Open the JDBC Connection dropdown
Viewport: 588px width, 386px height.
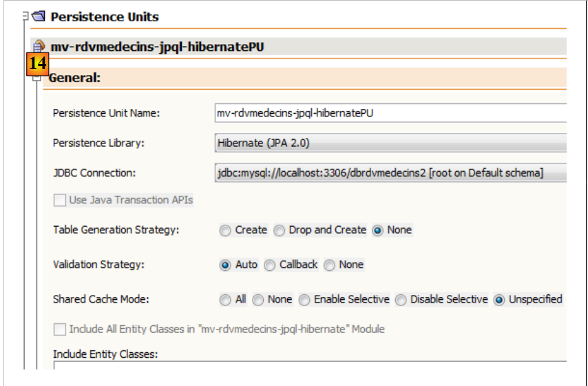coord(390,172)
